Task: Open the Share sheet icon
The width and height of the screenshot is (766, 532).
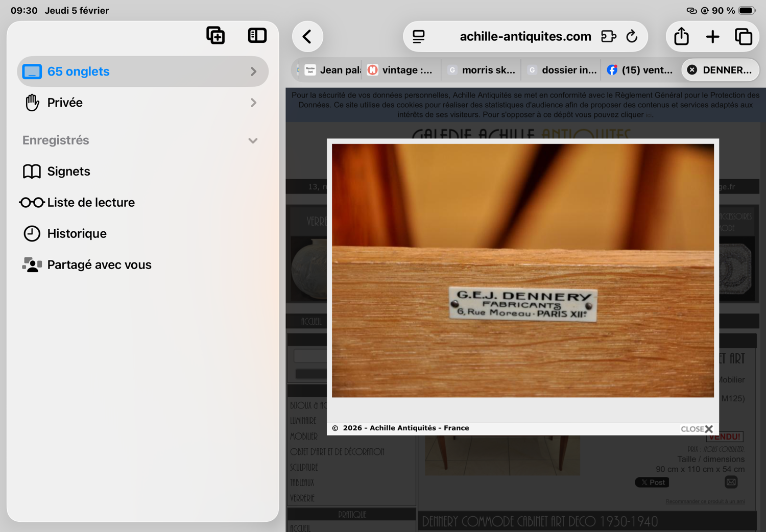Action: (681, 36)
